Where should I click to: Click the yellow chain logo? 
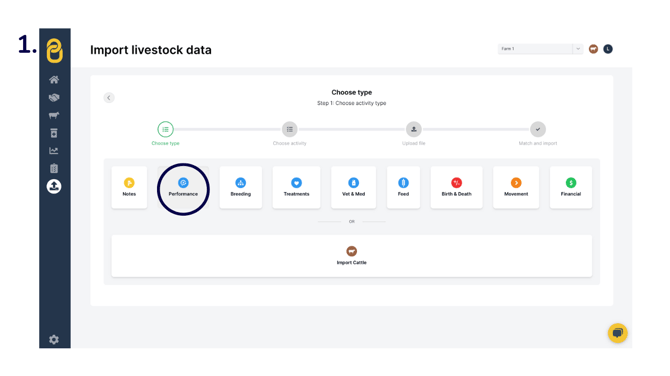(x=55, y=50)
